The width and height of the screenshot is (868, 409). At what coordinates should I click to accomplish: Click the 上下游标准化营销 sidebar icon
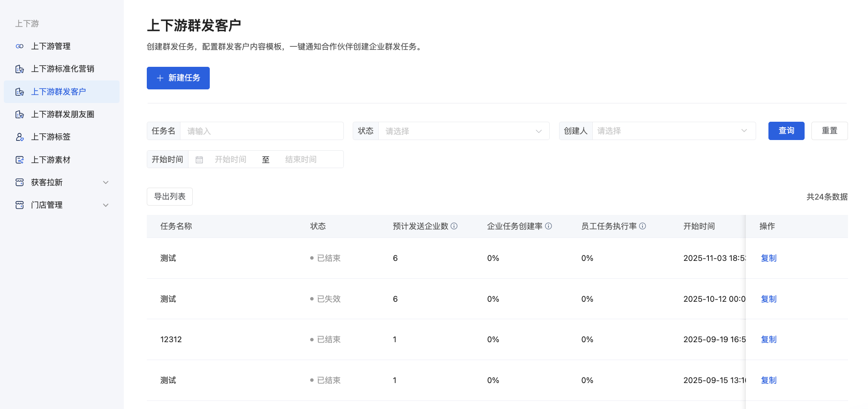(20, 69)
